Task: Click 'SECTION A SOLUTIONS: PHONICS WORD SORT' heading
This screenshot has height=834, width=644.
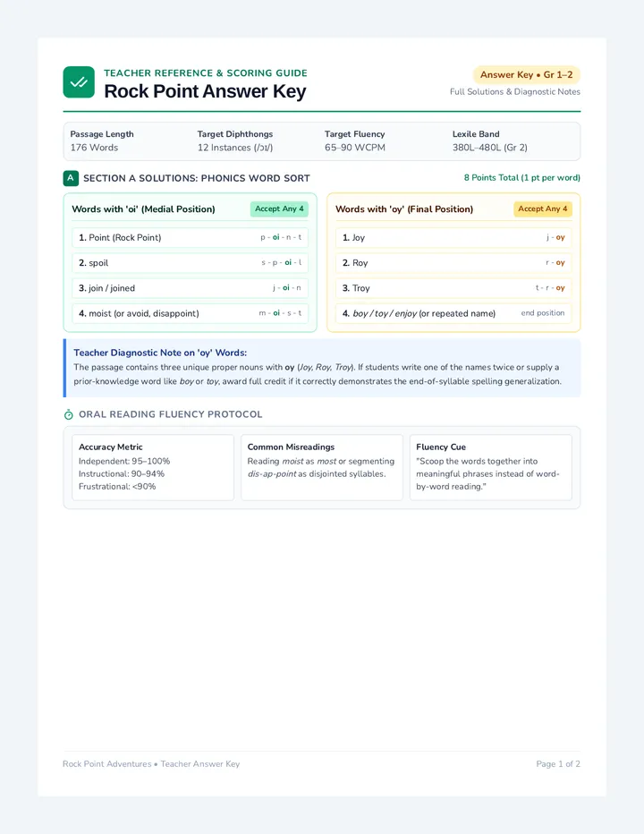Action: pos(197,178)
